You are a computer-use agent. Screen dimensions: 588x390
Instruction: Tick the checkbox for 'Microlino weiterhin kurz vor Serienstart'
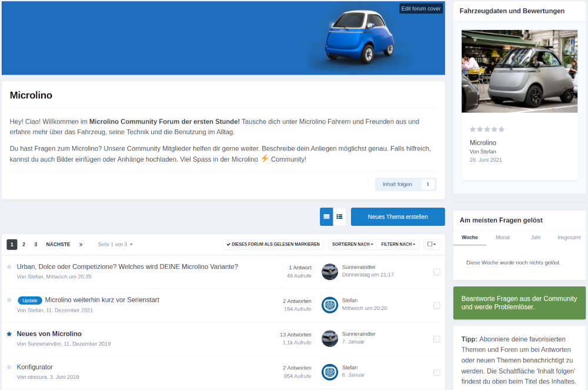[436, 305]
